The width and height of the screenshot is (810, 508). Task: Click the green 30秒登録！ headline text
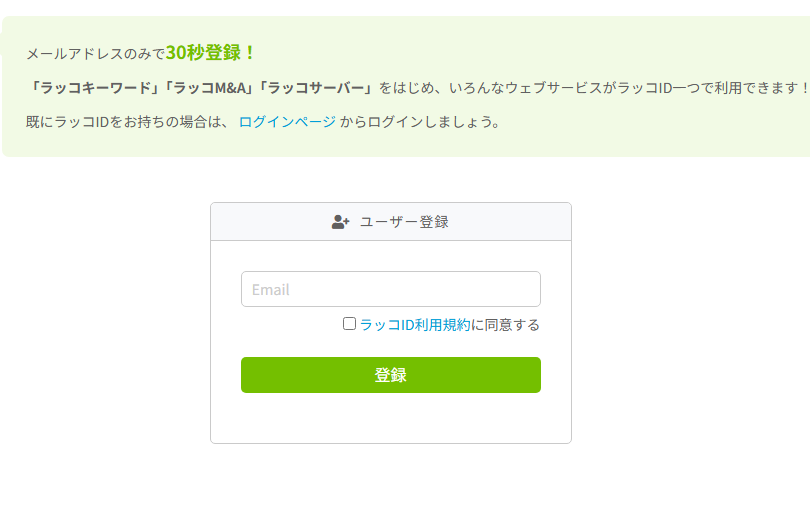coord(211,52)
